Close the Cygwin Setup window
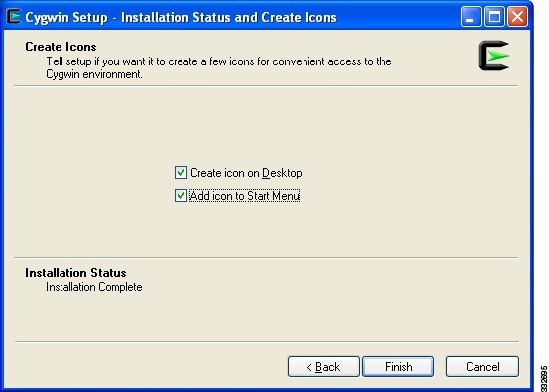This screenshot has width=549, height=392. (x=517, y=16)
